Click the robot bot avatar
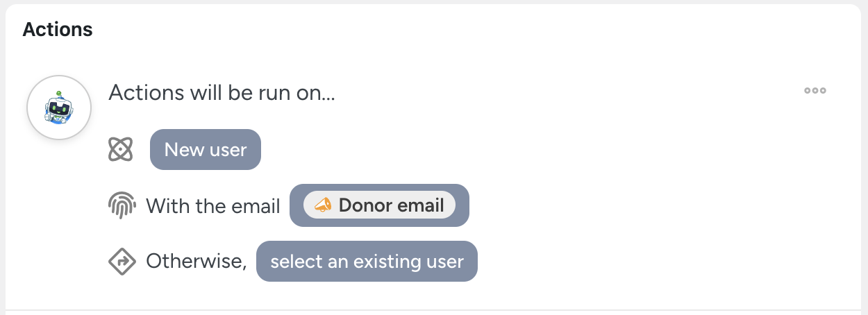 point(59,108)
